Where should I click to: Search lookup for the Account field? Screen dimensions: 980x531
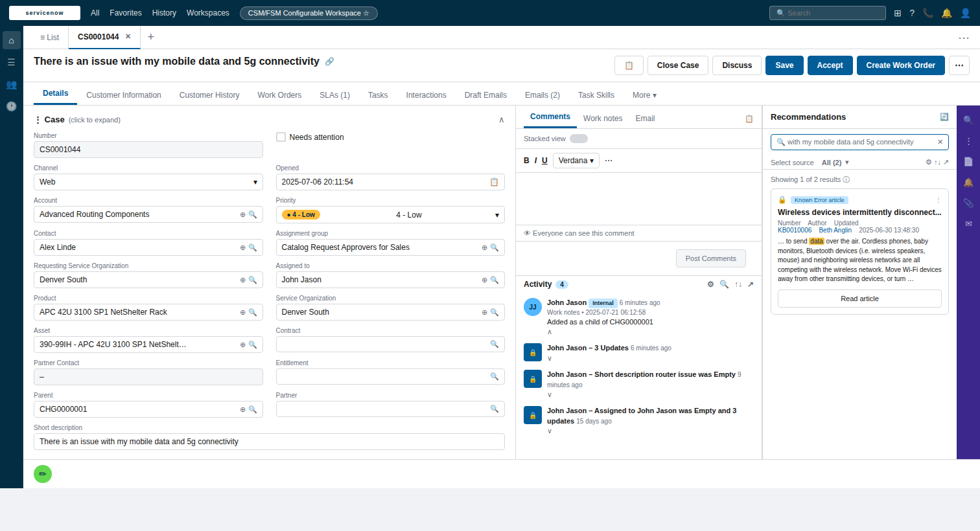[253, 214]
